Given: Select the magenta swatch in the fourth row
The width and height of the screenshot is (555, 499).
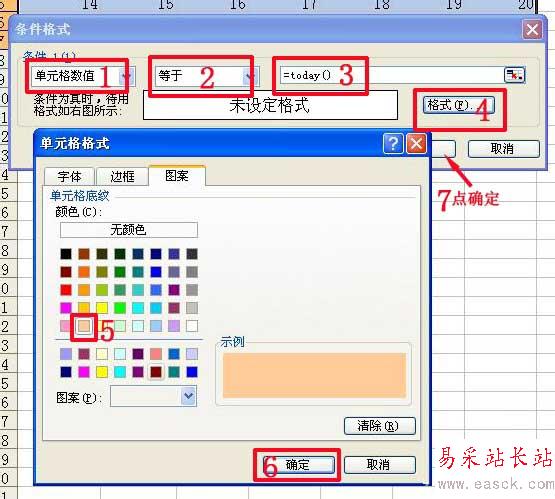Looking at the screenshot, I should 66,308.
